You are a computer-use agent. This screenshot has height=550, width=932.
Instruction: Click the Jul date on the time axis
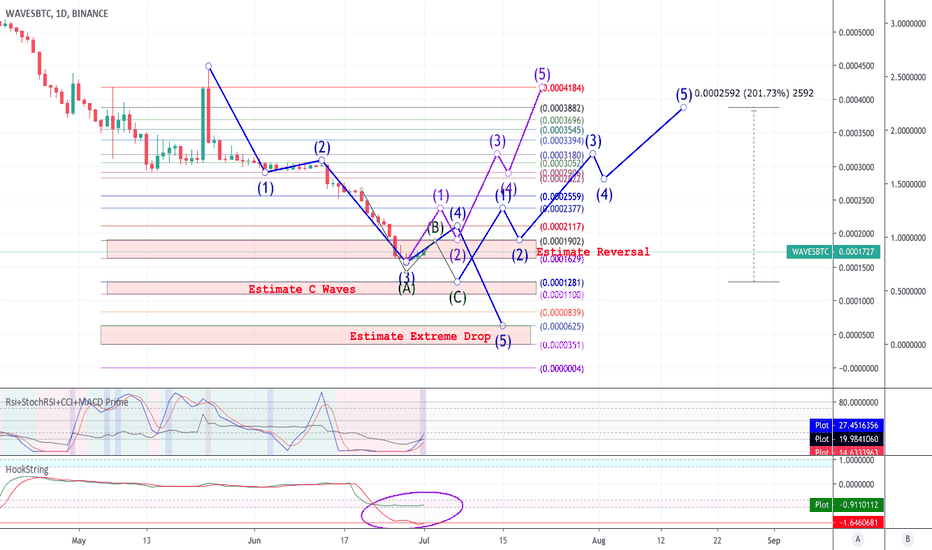(x=424, y=540)
